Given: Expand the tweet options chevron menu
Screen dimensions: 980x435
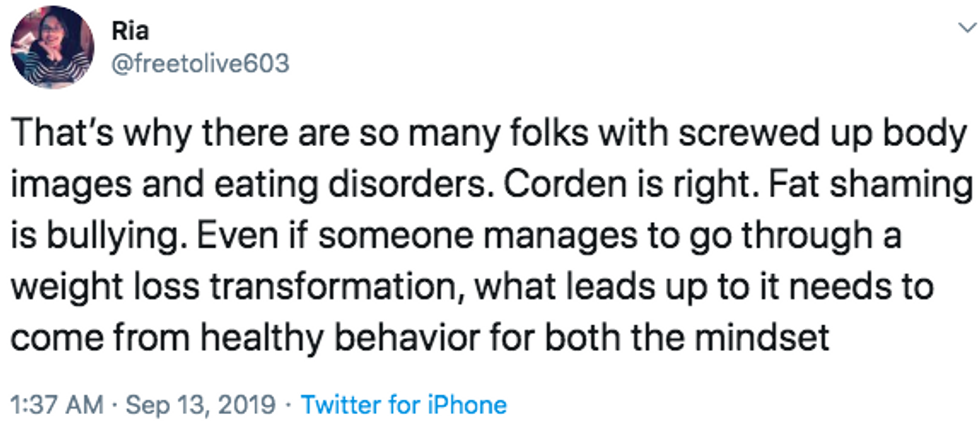Looking at the screenshot, I should click(966, 28).
